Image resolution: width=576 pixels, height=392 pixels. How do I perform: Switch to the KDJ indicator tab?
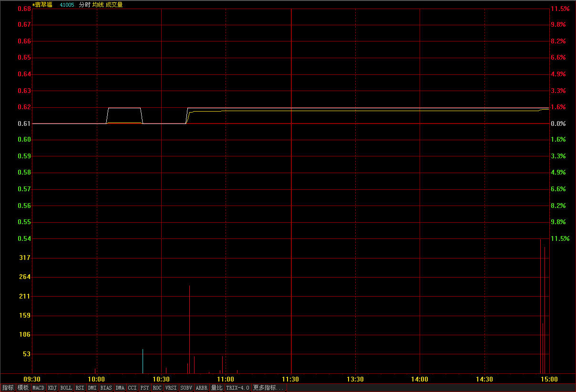point(52,388)
